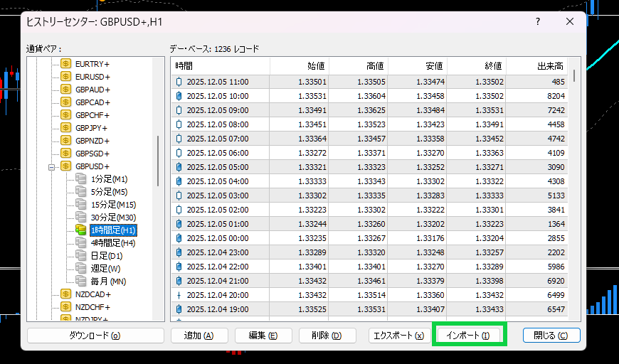Image resolution: width=619 pixels, height=364 pixels.
Task: Click the GBPJPY+ symbol coin icon
Action: click(x=66, y=128)
